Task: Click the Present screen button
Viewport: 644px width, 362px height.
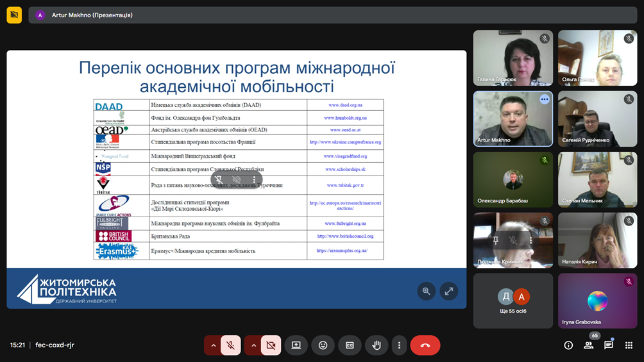Action: click(296, 345)
